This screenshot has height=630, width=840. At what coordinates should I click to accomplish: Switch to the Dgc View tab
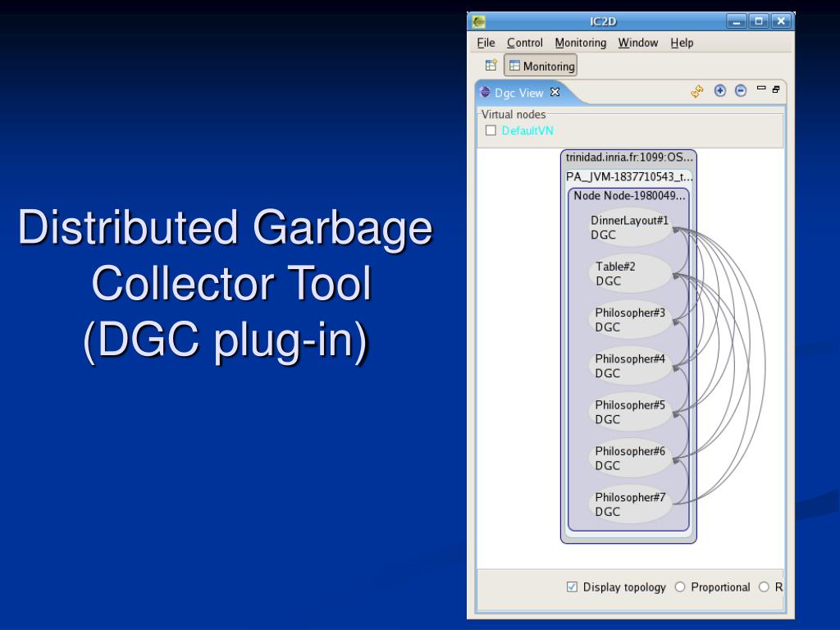tap(518, 93)
